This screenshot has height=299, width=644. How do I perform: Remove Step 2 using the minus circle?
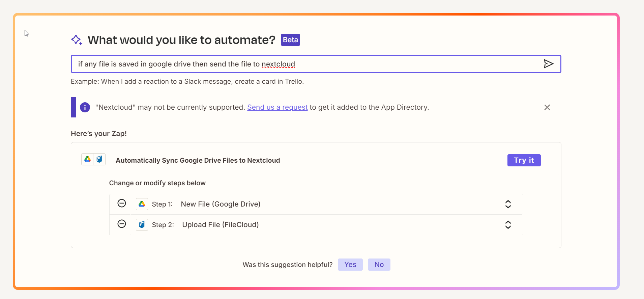[122, 224]
